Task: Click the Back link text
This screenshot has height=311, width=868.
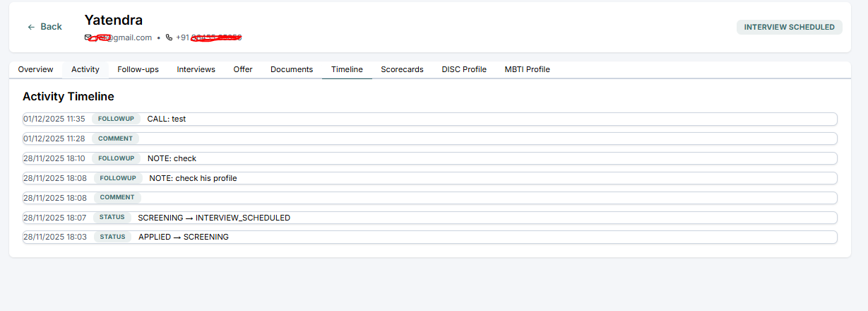Action: pyautogui.click(x=51, y=27)
